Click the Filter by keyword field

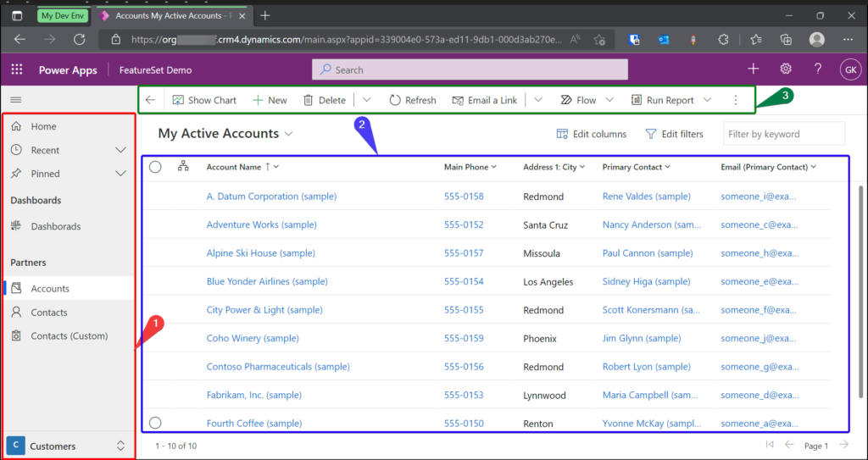coord(783,134)
